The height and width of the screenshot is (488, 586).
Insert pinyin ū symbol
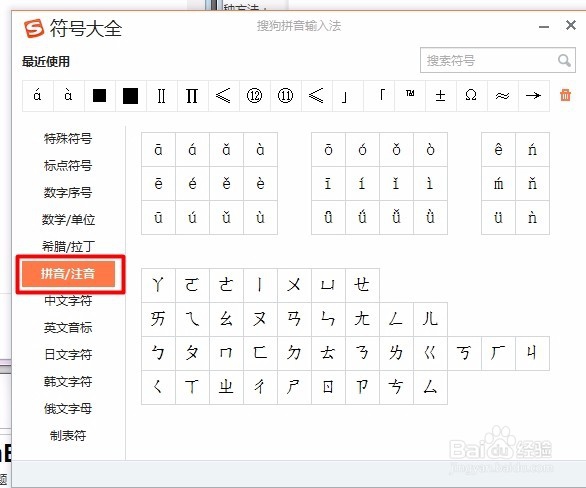point(158,217)
